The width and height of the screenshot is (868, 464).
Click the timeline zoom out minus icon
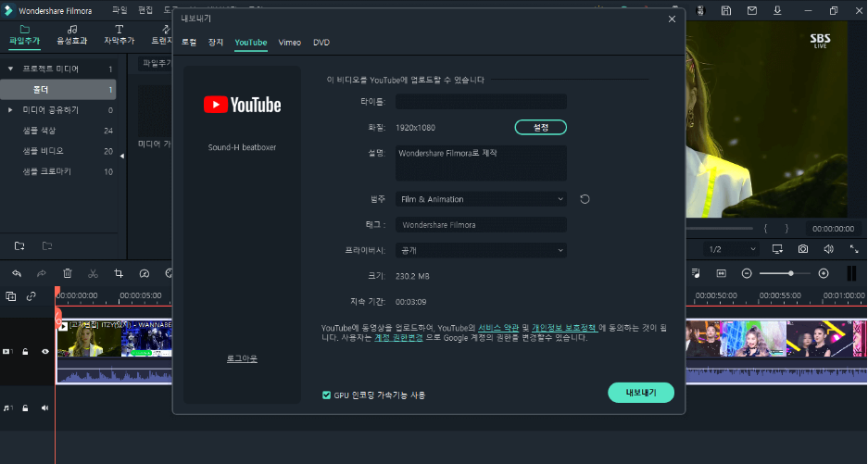click(x=747, y=273)
